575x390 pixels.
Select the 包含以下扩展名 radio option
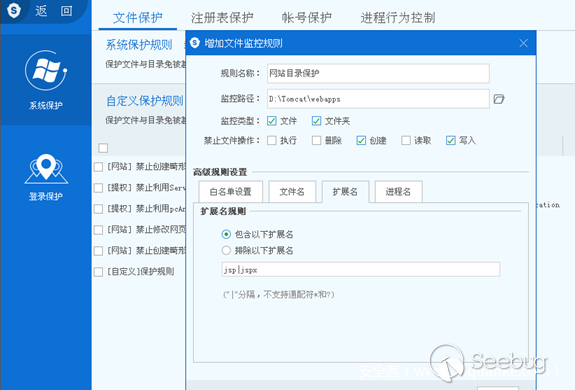pos(226,234)
